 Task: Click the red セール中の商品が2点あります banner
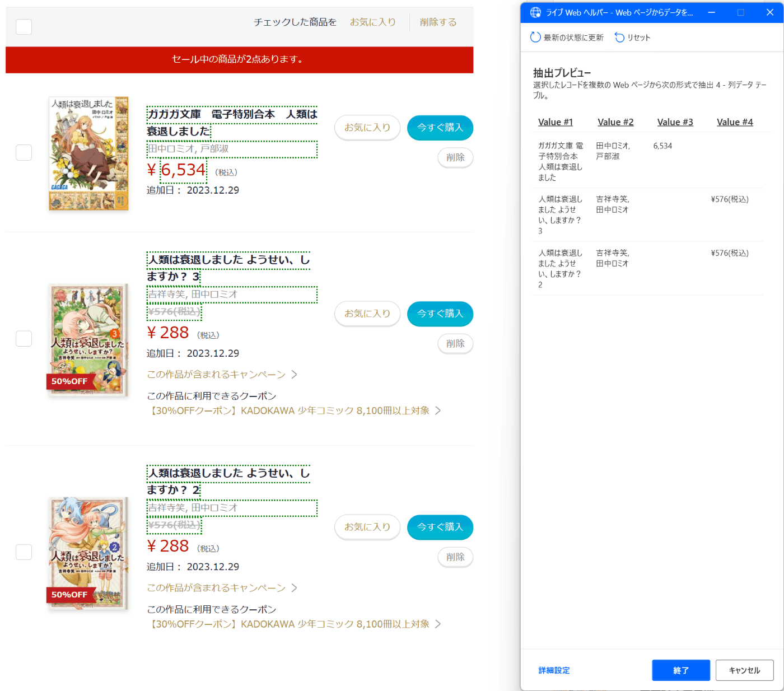(240, 59)
